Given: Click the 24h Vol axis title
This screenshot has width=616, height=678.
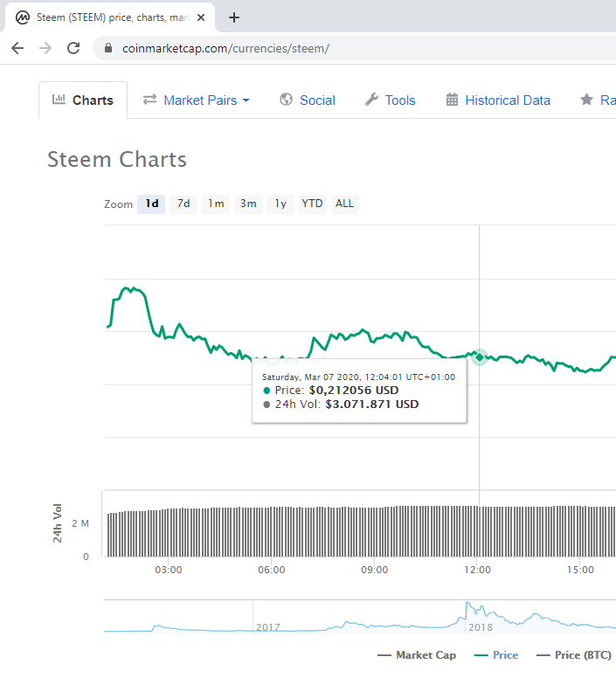Looking at the screenshot, I should point(58,522).
